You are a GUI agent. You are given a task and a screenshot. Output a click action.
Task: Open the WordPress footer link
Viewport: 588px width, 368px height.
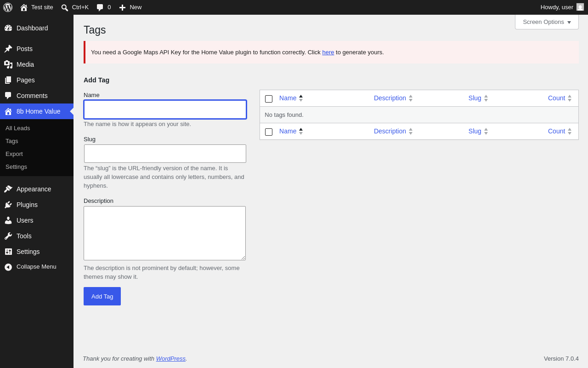click(171, 359)
